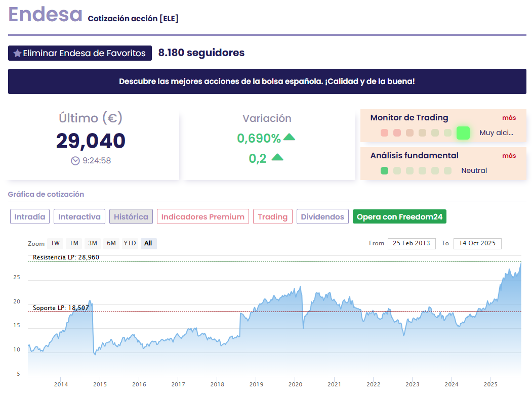Click green up arrow beside 0,2
Image resolution: width=532 pixels, height=398 pixels.
pos(277,158)
